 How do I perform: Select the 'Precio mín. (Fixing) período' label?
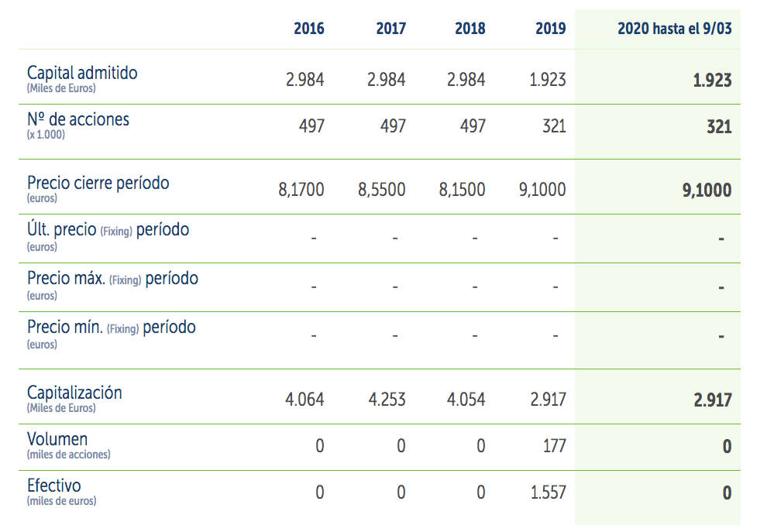pyautogui.click(x=111, y=327)
